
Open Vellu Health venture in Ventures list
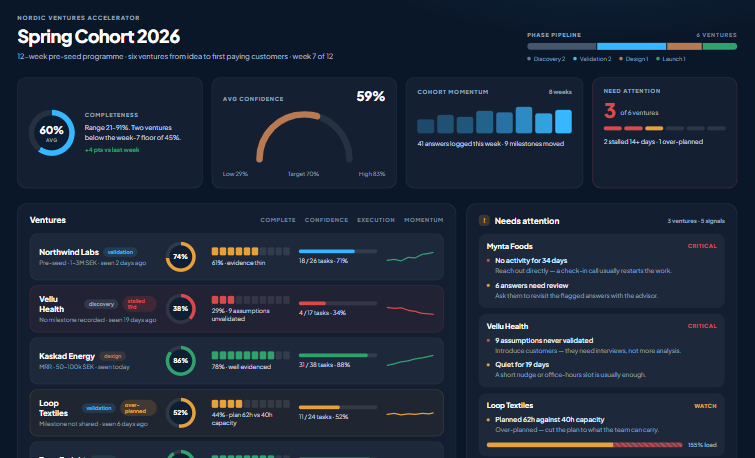(52, 304)
